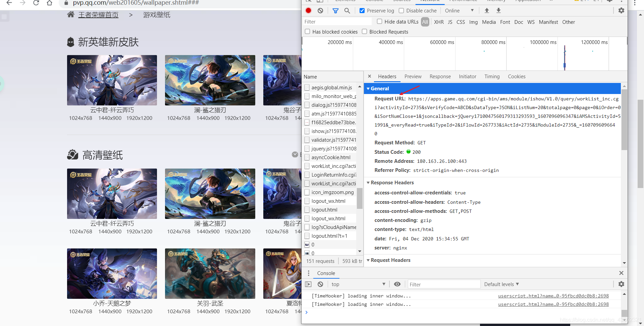Viewport: 644px width, 326px height.
Task: Toggle the Preserve log checkbox
Action: pyautogui.click(x=362, y=11)
